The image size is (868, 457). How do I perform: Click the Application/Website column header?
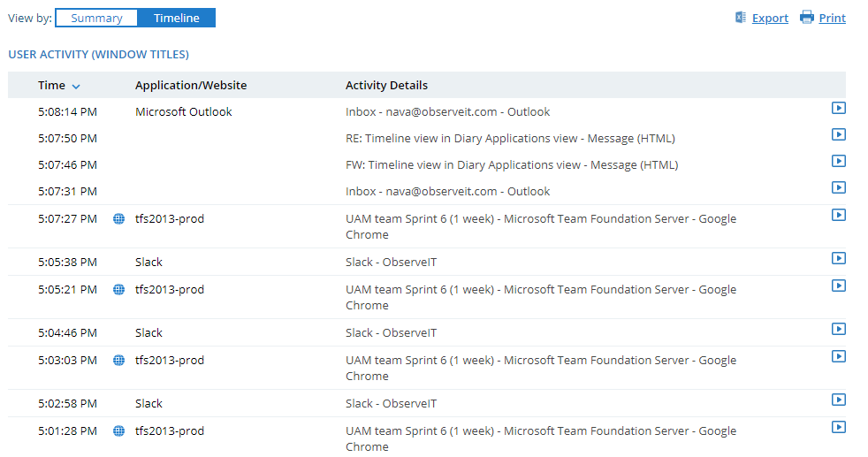click(191, 86)
